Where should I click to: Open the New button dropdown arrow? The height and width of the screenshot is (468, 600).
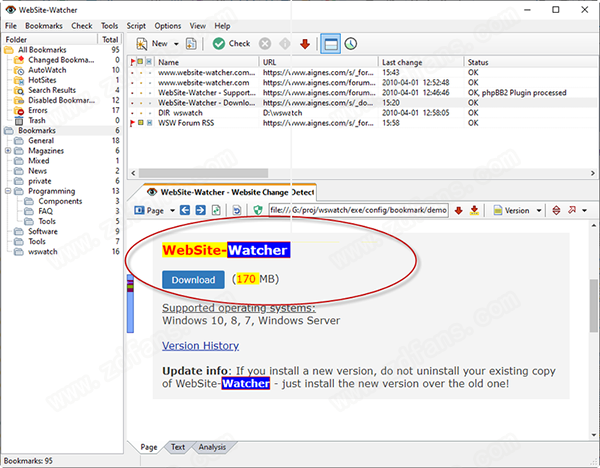tap(176, 44)
